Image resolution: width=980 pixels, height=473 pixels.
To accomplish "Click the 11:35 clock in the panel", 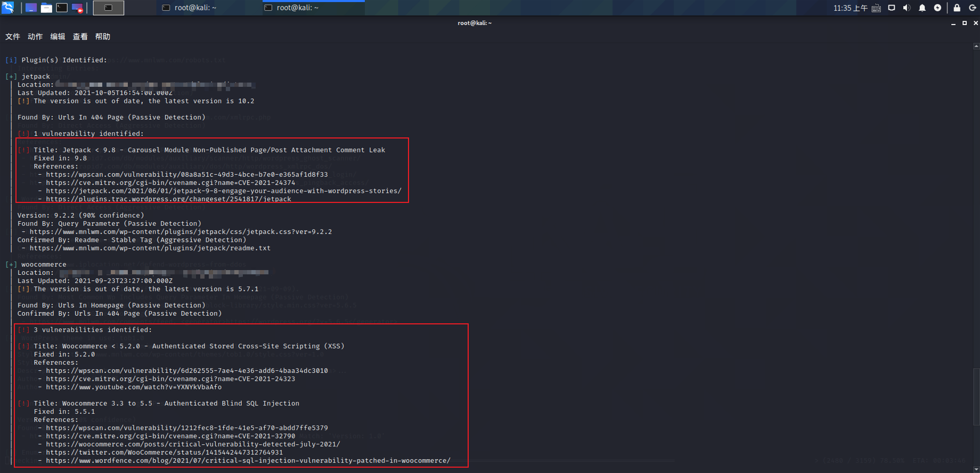I will (850, 8).
